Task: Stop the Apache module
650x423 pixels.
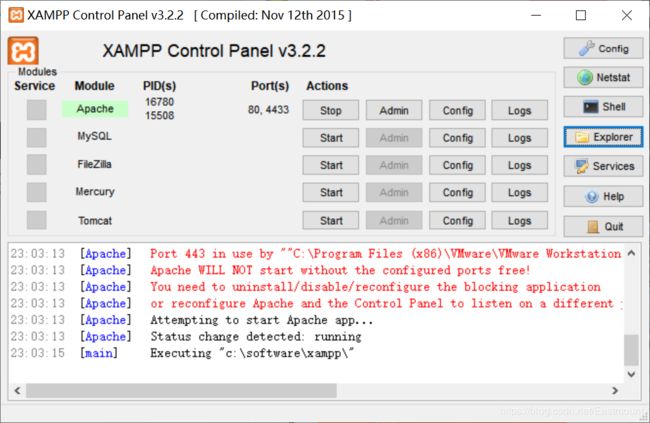Action: point(330,110)
